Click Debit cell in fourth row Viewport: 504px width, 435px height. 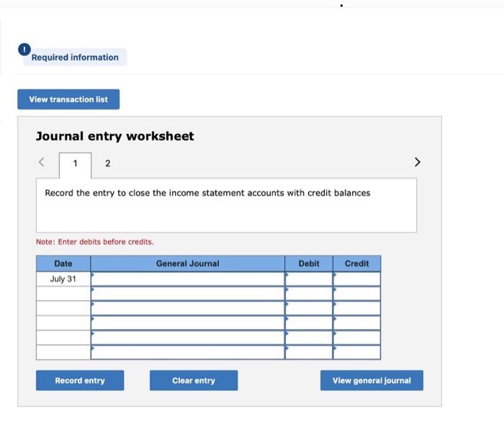point(309,323)
